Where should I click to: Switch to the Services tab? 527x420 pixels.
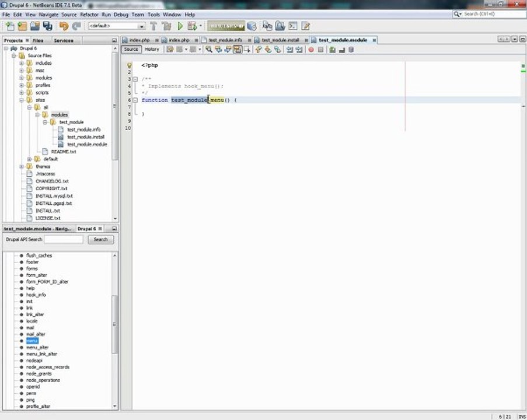[64, 40]
